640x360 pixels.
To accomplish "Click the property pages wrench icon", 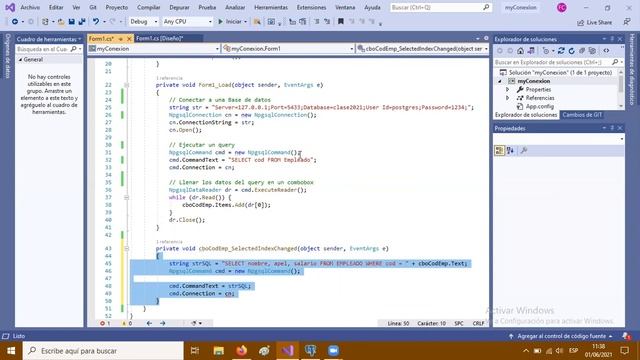I will coord(524,151).
